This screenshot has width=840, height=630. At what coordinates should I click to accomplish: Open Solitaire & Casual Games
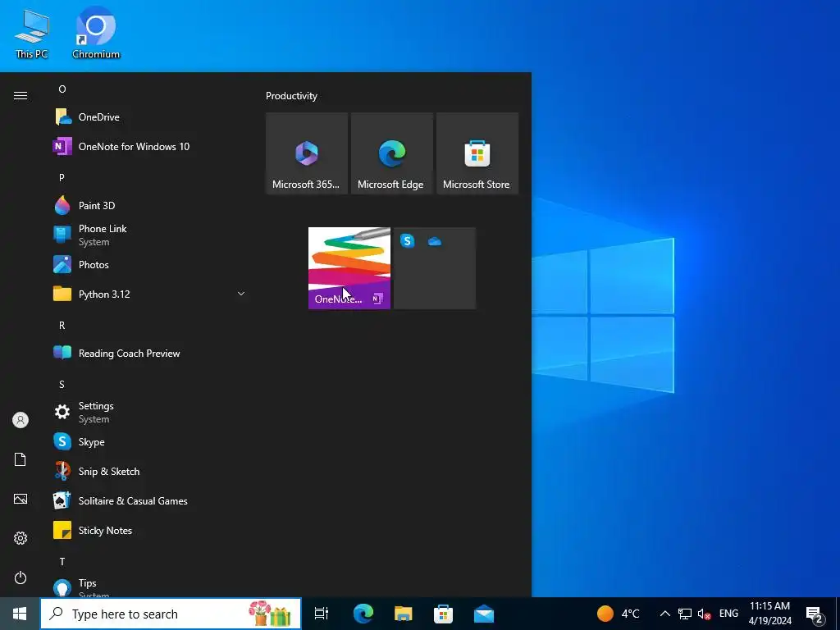click(150, 501)
